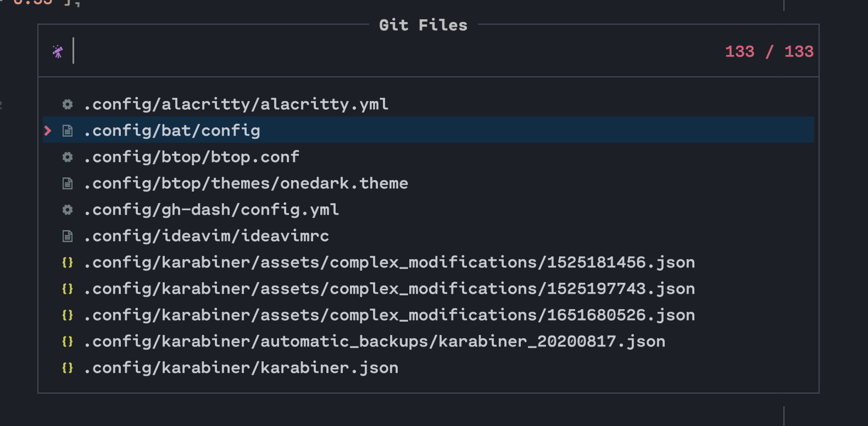Click the gear icon next to alacritty.yml
The width and height of the screenshot is (868, 426).
pyautogui.click(x=66, y=104)
